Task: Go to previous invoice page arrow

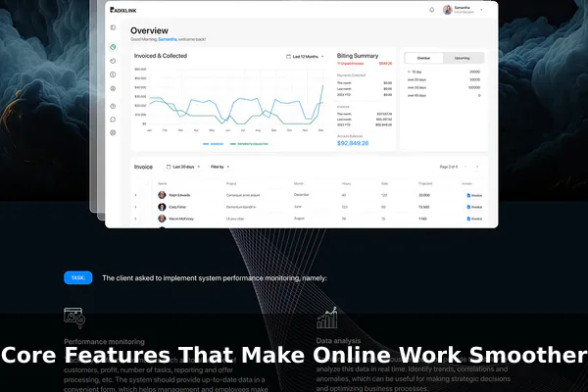Action: click(x=465, y=167)
